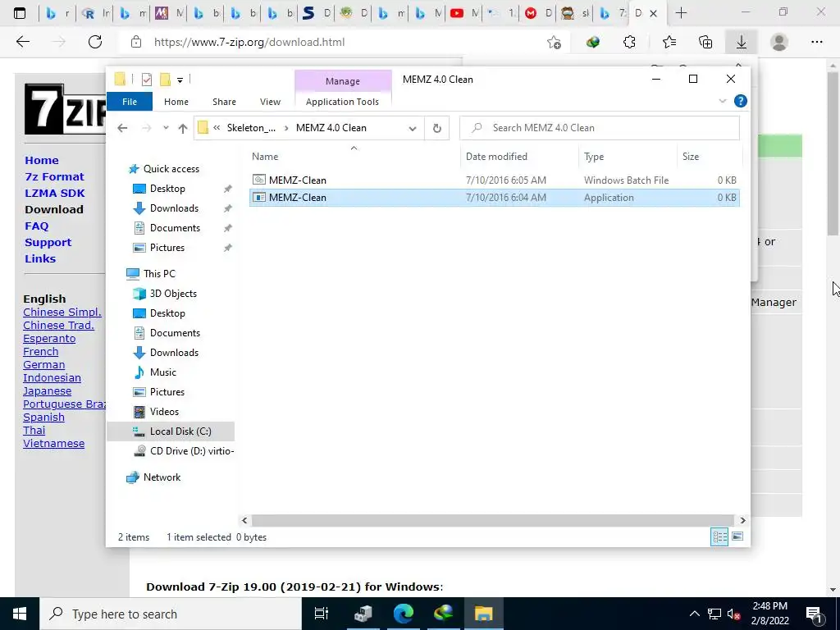Expand hidden breadcrumb path chevrons

(217, 128)
